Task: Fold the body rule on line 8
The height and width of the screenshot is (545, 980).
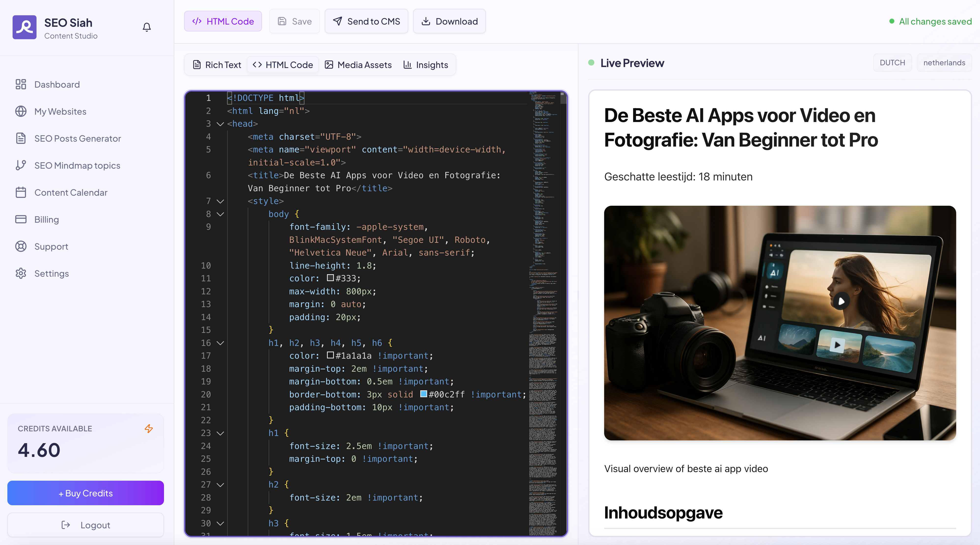Action: 220,214
